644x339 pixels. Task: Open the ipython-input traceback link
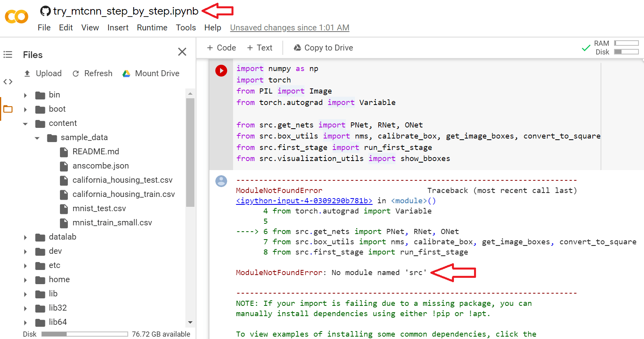[304, 201]
